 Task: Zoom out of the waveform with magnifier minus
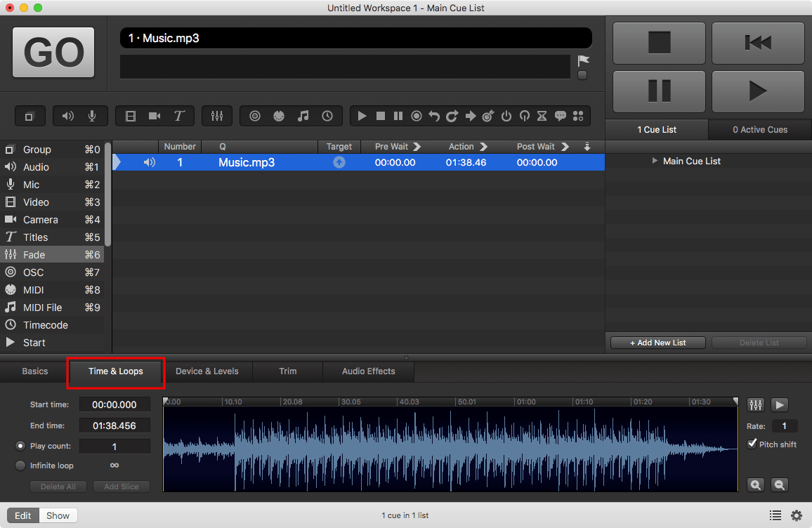coord(780,485)
